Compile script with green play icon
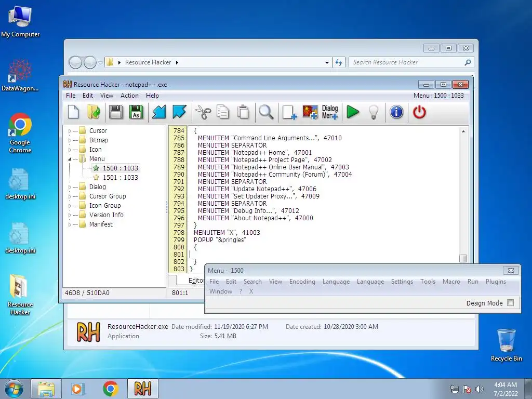 pos(353,112)
